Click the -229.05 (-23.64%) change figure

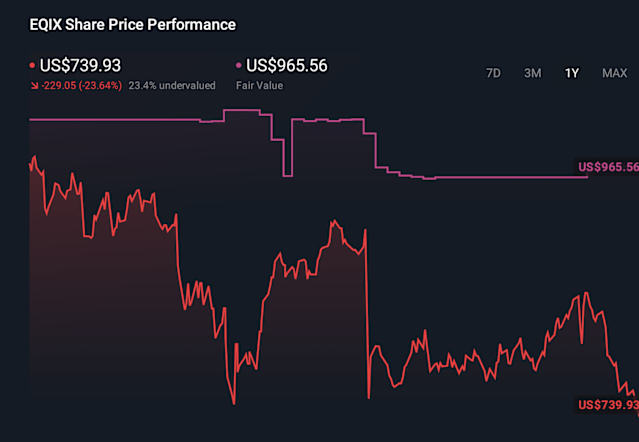[81, 86]
